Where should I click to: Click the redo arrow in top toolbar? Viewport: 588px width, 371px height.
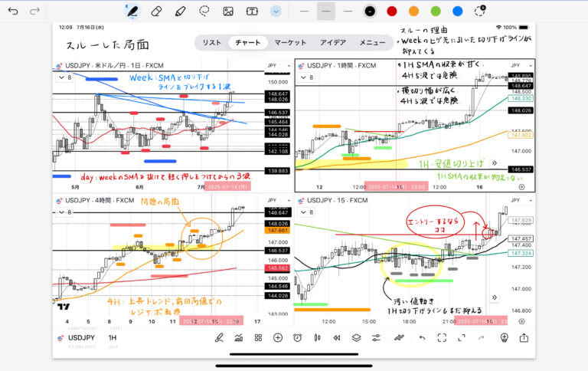tap(35, 11)
